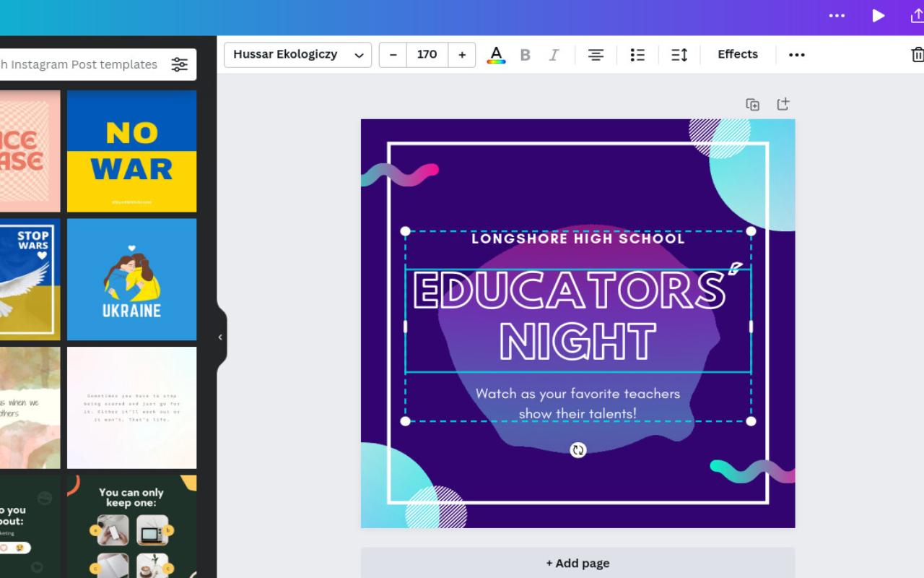The width and height of the screenshot is (924, 578).
Task: Start presentation with play button
Action: (878, 16)
